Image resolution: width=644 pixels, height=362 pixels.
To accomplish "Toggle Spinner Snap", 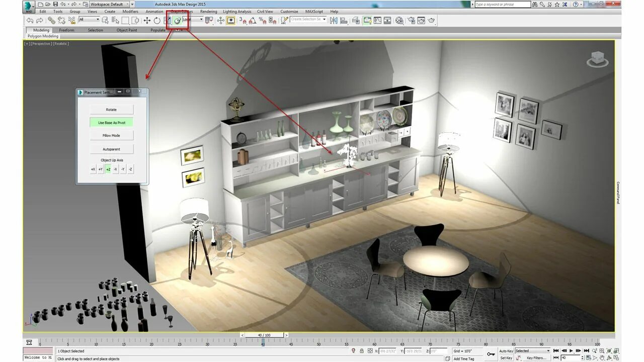I will pos(272,21).
